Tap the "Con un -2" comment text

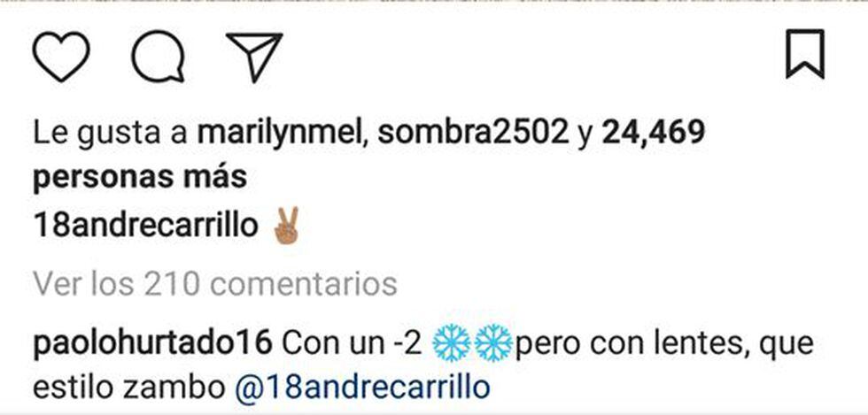click(x=353, y=343)
